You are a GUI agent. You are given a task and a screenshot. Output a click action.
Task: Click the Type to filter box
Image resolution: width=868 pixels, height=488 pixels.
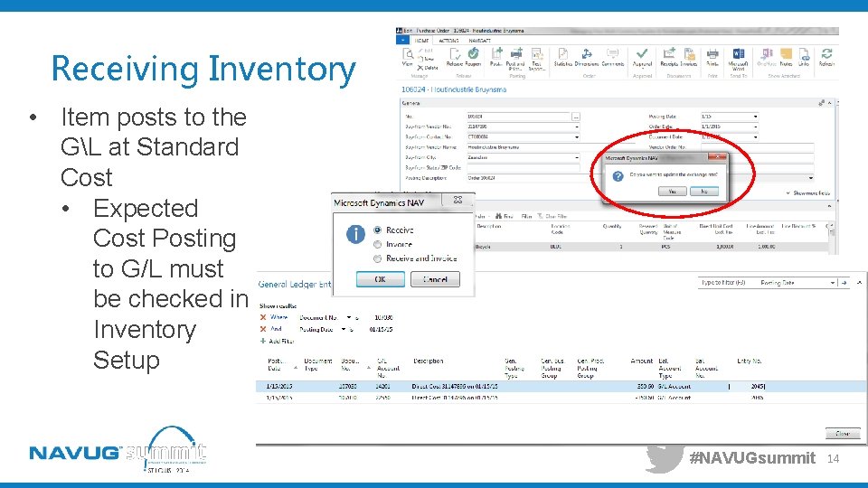tap(727, 283)
